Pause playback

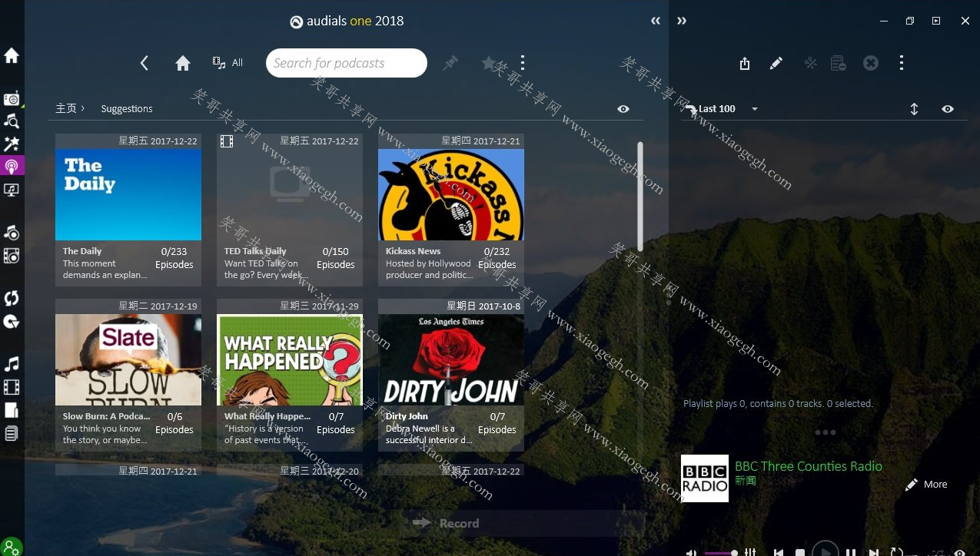coord(851,552)
